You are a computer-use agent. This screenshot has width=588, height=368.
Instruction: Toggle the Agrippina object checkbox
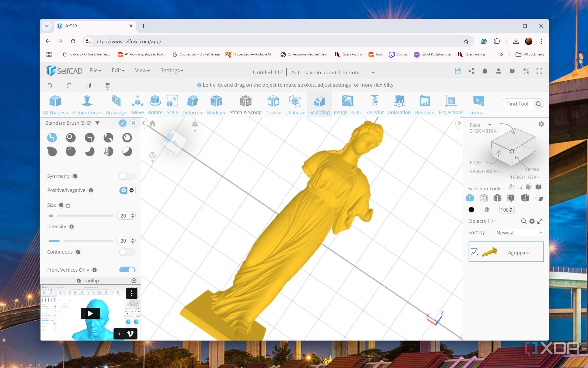pos(474,252)
